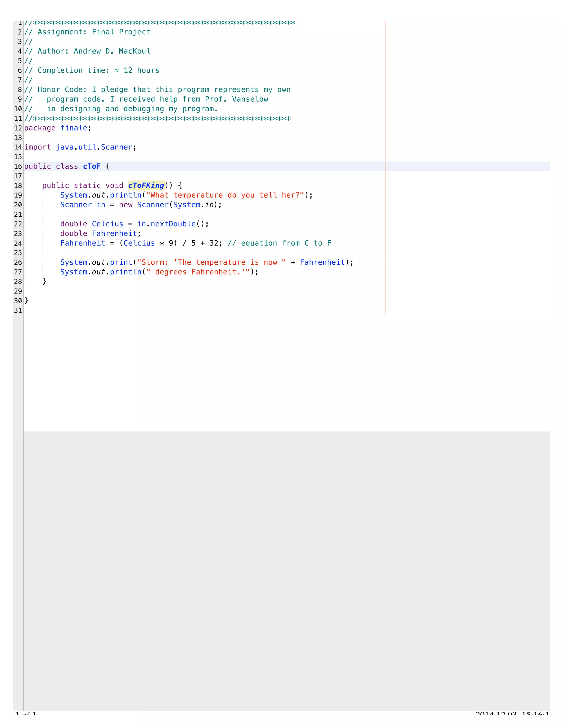Click the '// equation from C to F' comment
Viewport: 563px width, 728px height.
(x=280, y=243)
